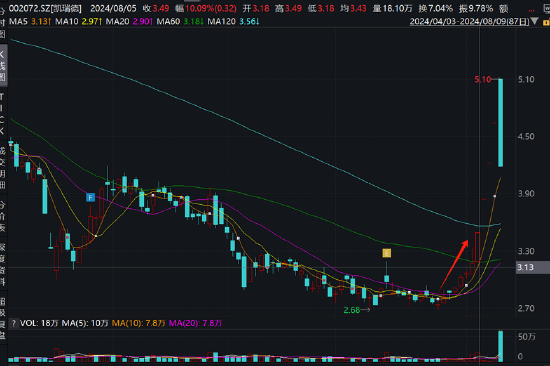Screen dimensions: 550x366
Task: Expand the date range dropdown triangle
Action: click(x=534, y=21)
